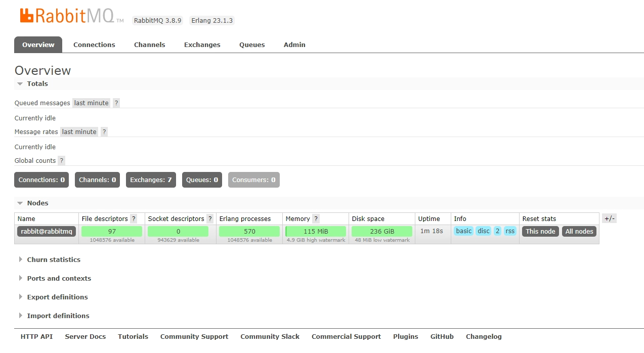The image size is (644, 353).
Task: Open the Changelog footer link
Action: click(484, 336)
